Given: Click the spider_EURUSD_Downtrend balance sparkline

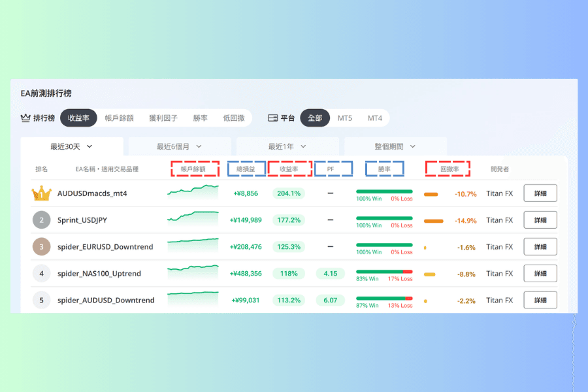Looking at the screenshot, I should (x=193, y=245).
